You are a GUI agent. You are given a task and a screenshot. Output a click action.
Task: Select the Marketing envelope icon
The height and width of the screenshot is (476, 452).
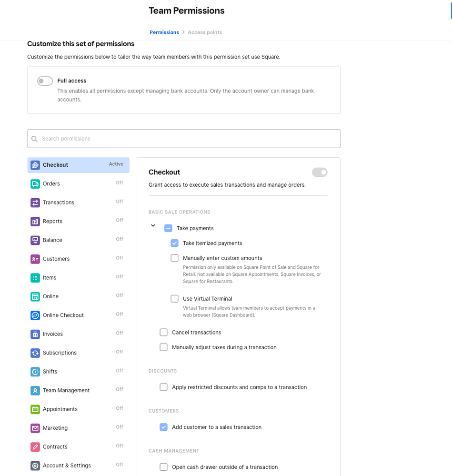tap(35, 428)
